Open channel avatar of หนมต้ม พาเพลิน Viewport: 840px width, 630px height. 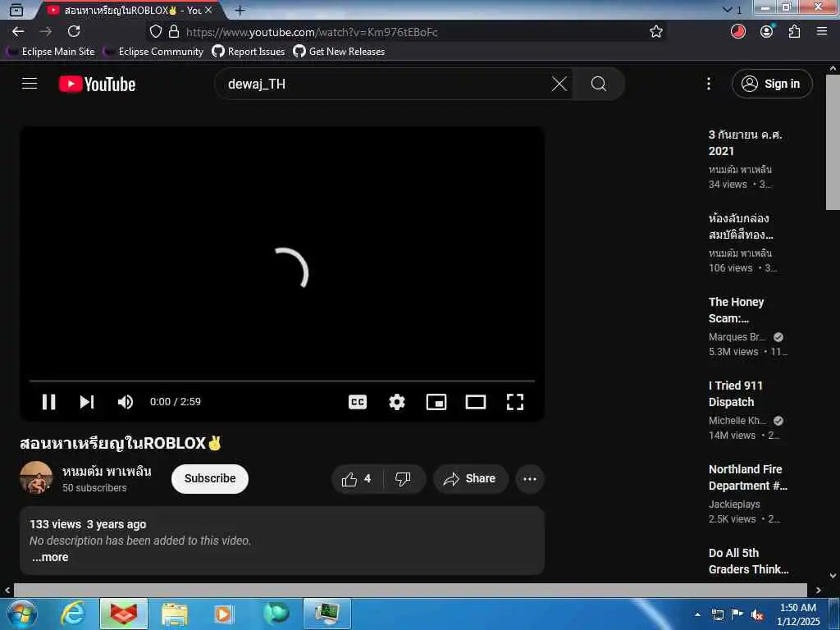pyautogui.click(x=36, y=478)
